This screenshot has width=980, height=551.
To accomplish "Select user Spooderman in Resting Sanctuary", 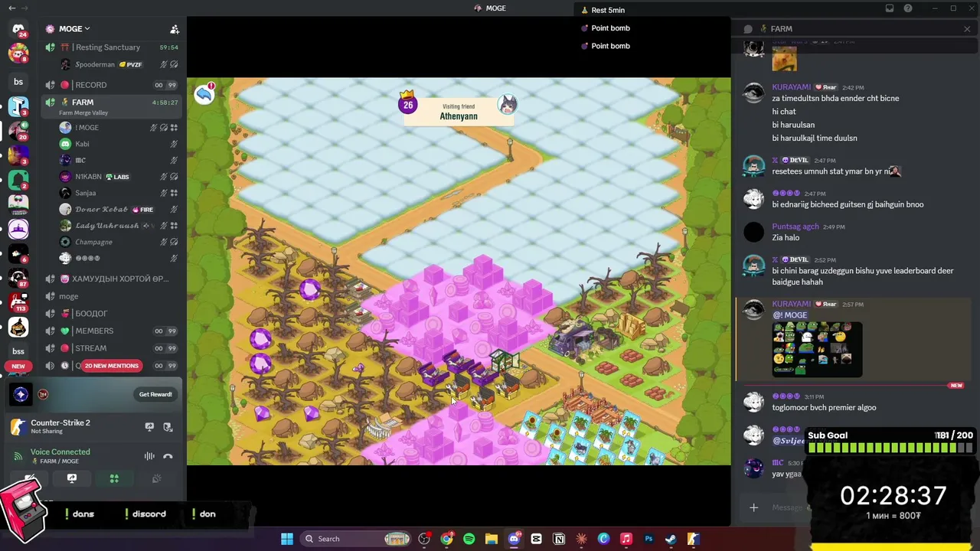I will [119, 64].
